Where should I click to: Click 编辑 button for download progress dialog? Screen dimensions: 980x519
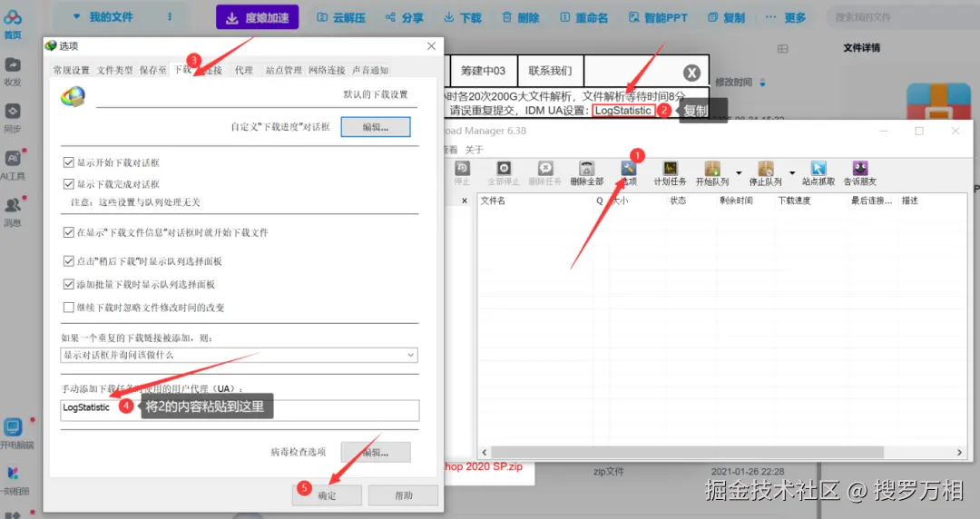[376, 127]
